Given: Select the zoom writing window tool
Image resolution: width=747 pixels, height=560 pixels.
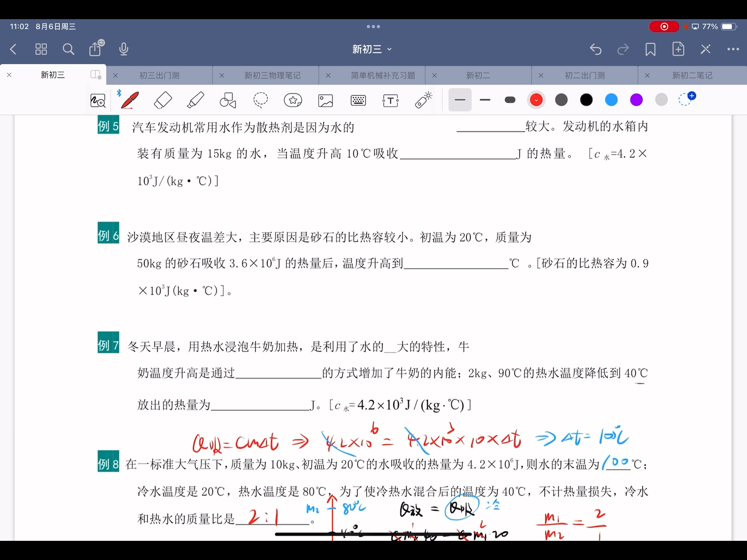Looking at the screenshot, I should pos(98,101).
